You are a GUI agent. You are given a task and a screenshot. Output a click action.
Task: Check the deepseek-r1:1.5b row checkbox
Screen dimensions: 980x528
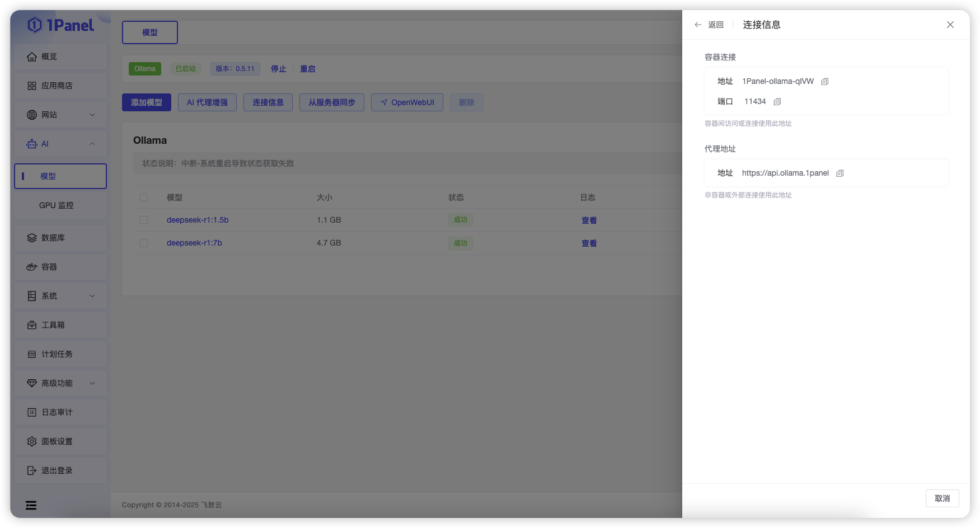pyautogui.click(x=144, y=220)
